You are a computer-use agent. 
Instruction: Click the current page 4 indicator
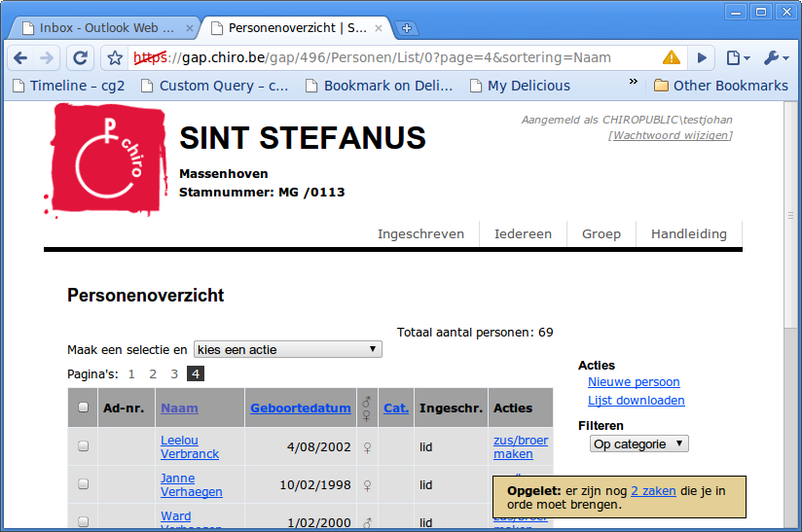(x=196, y=374)
